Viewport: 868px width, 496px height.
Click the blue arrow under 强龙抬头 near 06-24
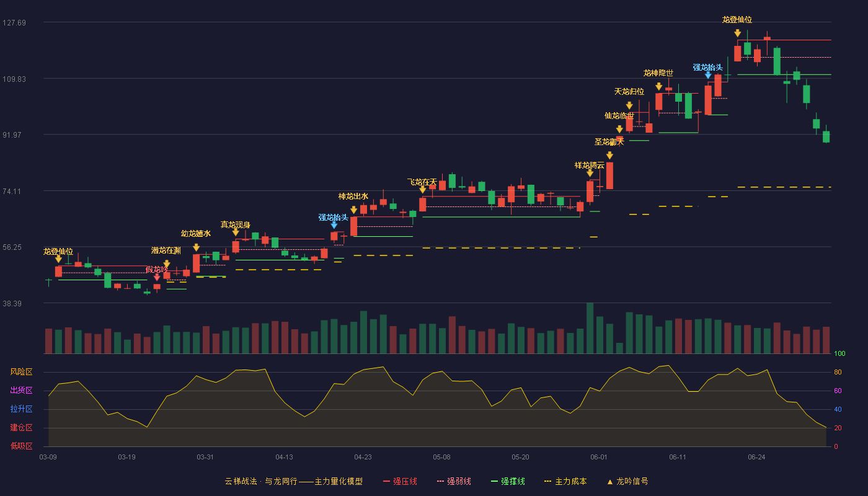[x=708, y=75]
